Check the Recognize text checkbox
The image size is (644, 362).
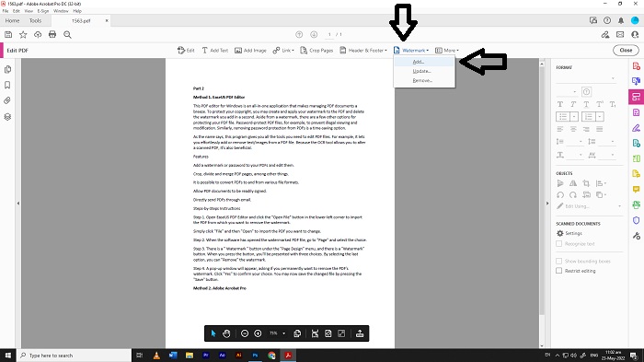click(x=559, y=244)
